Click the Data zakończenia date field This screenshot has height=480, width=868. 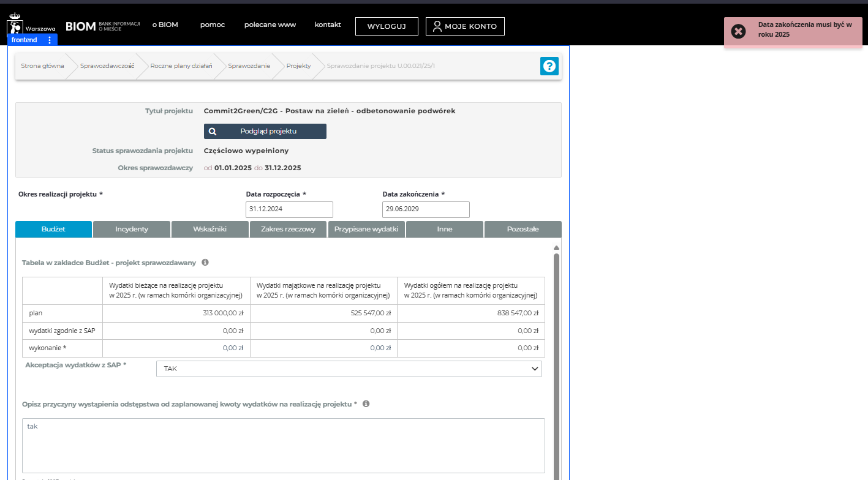pos(426,209)
